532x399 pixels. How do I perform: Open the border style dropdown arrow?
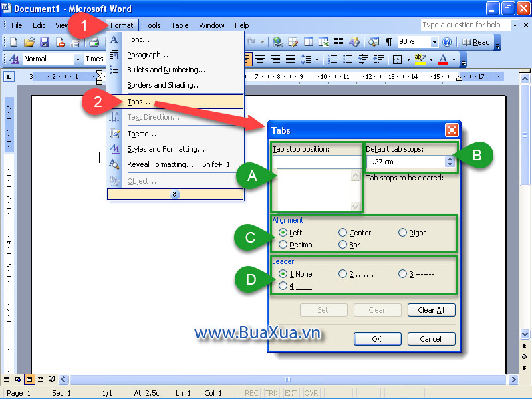tap(408, 60)
